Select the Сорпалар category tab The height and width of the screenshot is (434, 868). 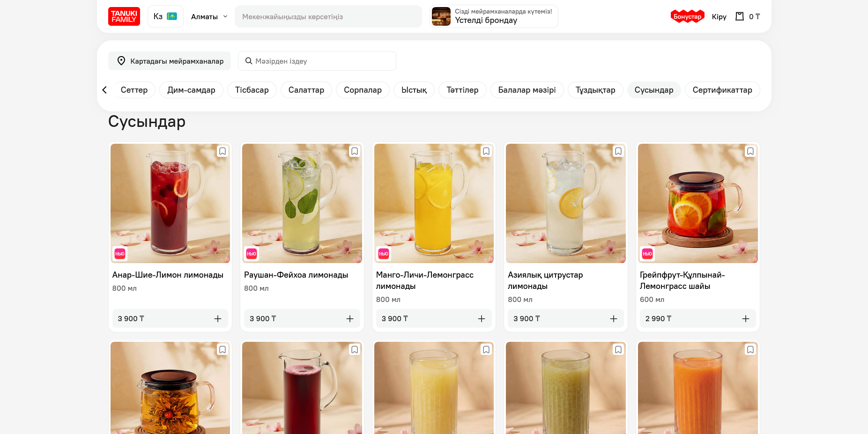[363, 90]
